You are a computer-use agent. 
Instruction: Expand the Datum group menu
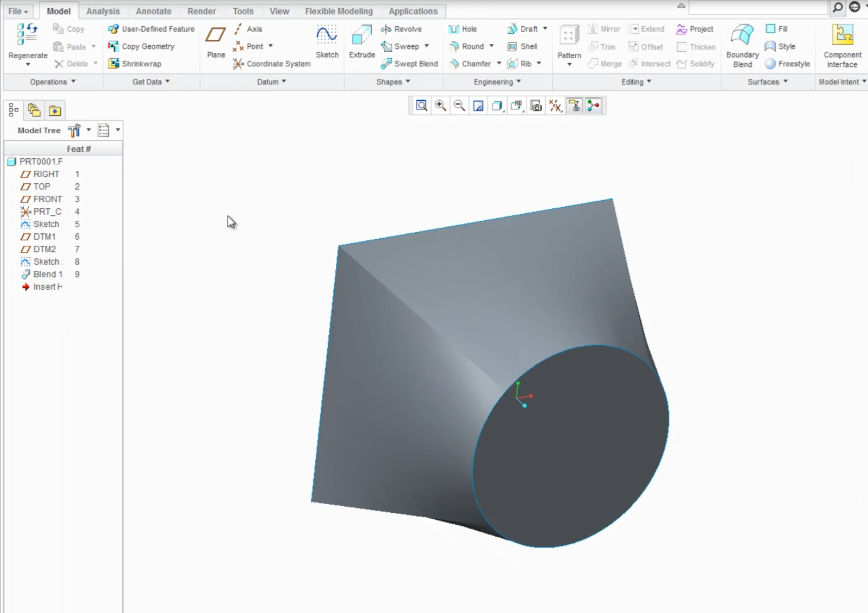[x=271, y=82]
